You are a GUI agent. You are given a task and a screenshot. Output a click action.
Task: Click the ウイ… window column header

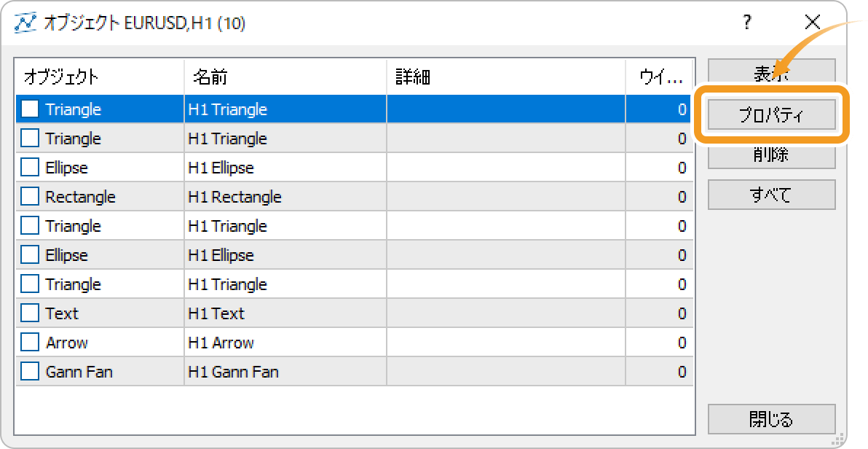tap(659, 77)
